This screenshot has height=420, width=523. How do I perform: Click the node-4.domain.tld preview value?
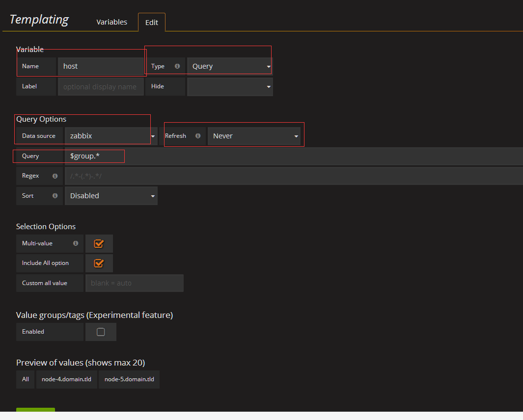pyautogui.click(x=66, y=379)
